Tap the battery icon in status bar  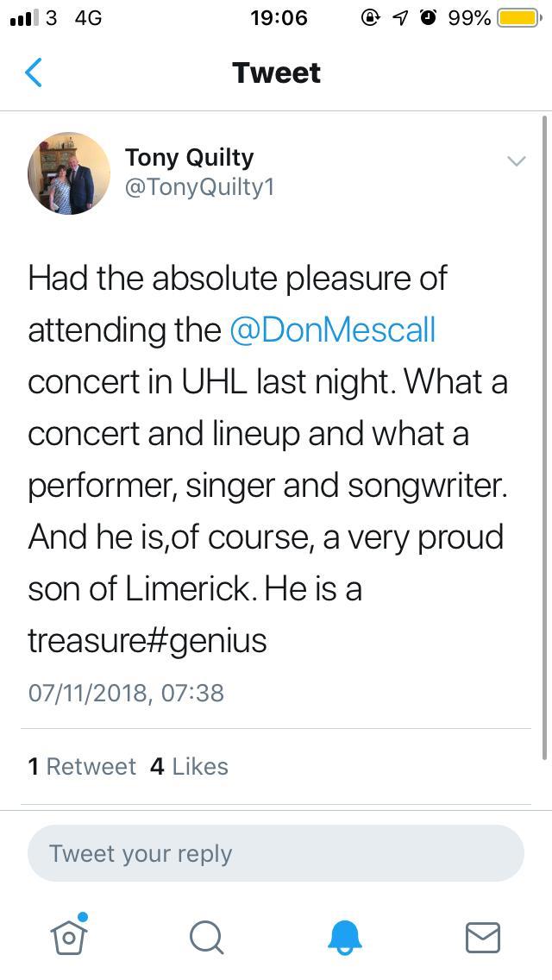tap(518, 18)
